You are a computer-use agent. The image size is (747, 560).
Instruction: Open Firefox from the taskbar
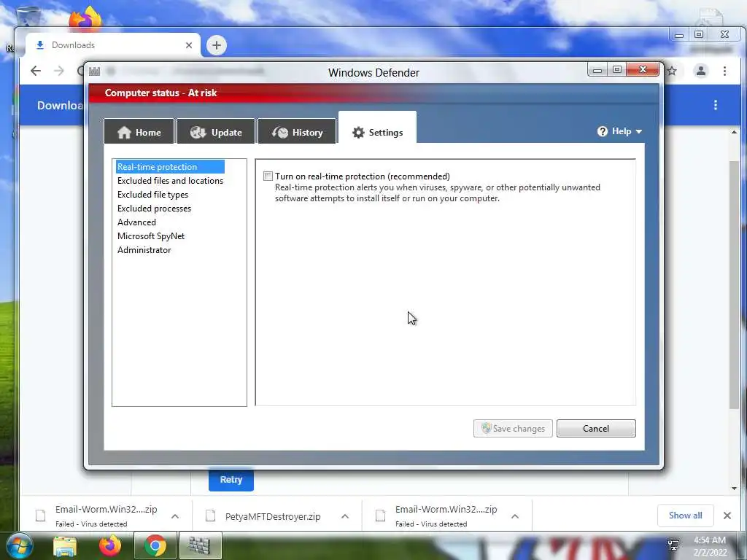(110, 545)
